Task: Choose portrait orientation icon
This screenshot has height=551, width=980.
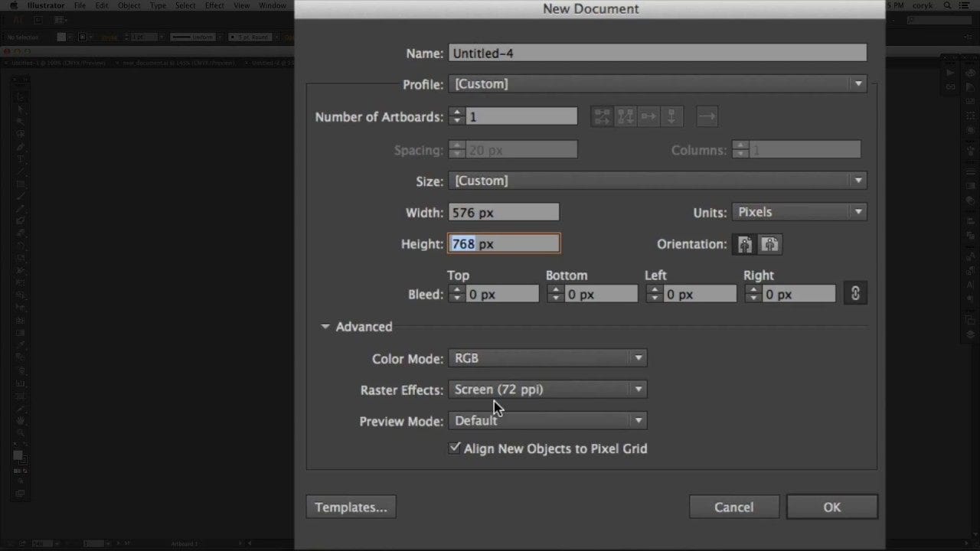Action: click(745, 244)
